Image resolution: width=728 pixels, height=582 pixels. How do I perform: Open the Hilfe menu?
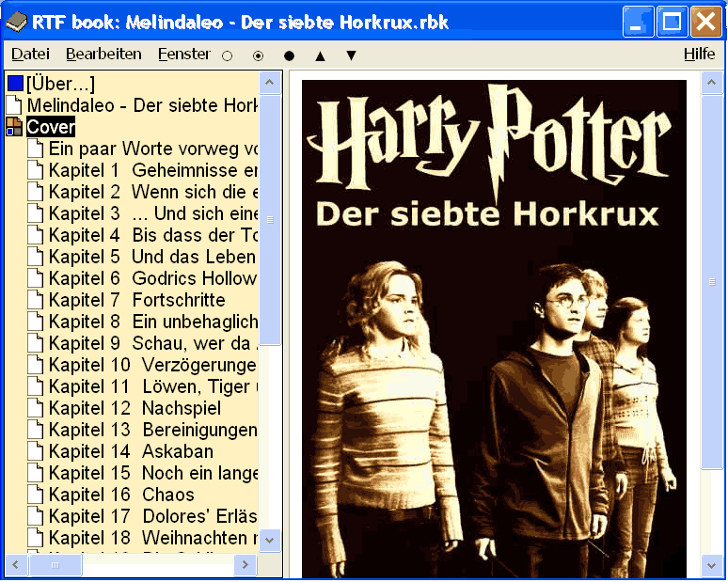point(699,55)
